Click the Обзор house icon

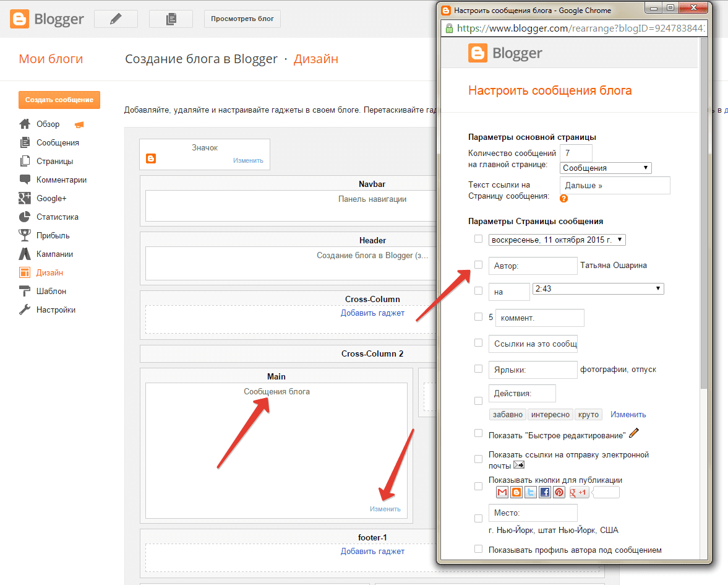pos(25,124)
